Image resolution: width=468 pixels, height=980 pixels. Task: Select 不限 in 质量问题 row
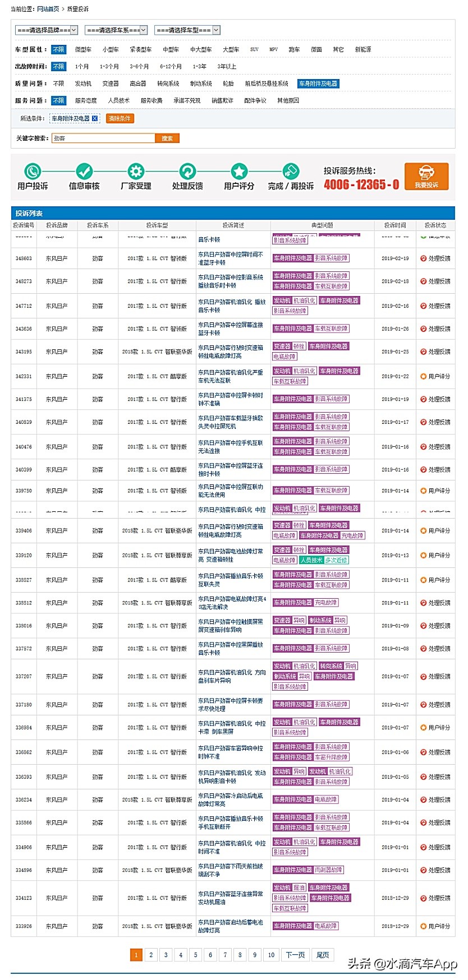pyautogui.click(x=58, y=84)
